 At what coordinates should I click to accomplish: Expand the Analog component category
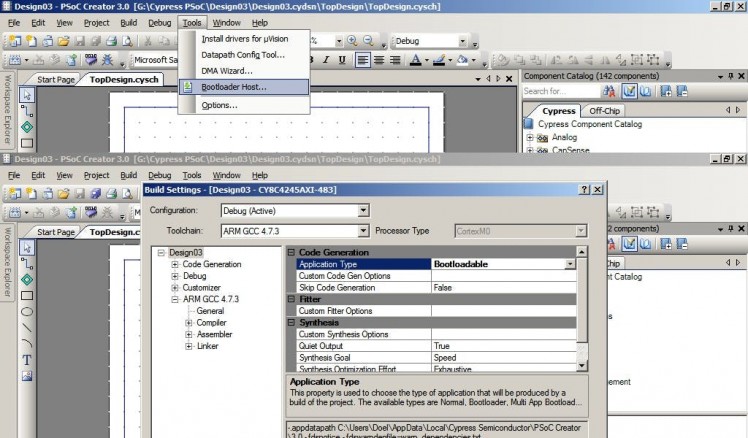coord(530,137)
